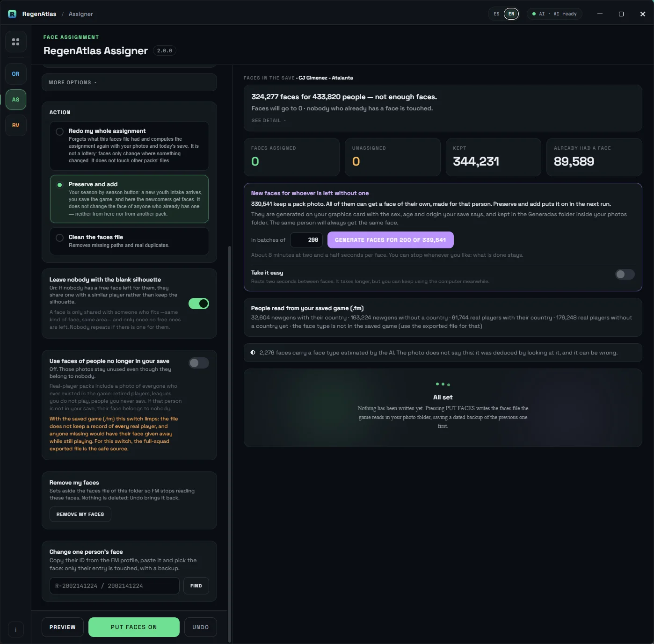
Task: Click the RegenAtlas logo icon
Action: (12, 14)
